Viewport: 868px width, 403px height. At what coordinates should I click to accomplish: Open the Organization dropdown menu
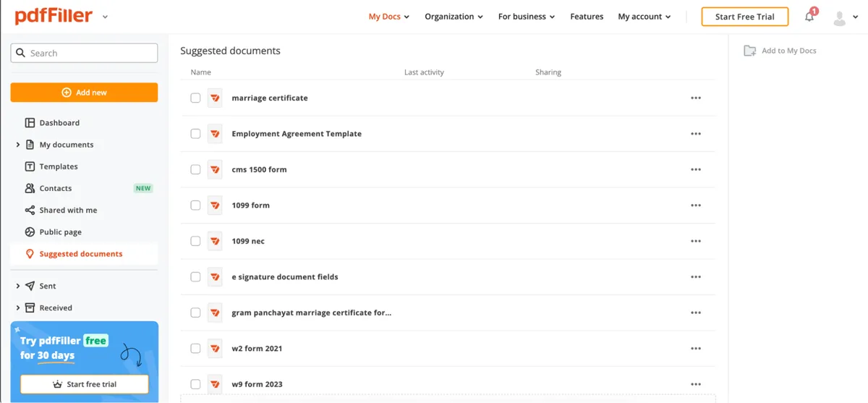coord(454,17)
